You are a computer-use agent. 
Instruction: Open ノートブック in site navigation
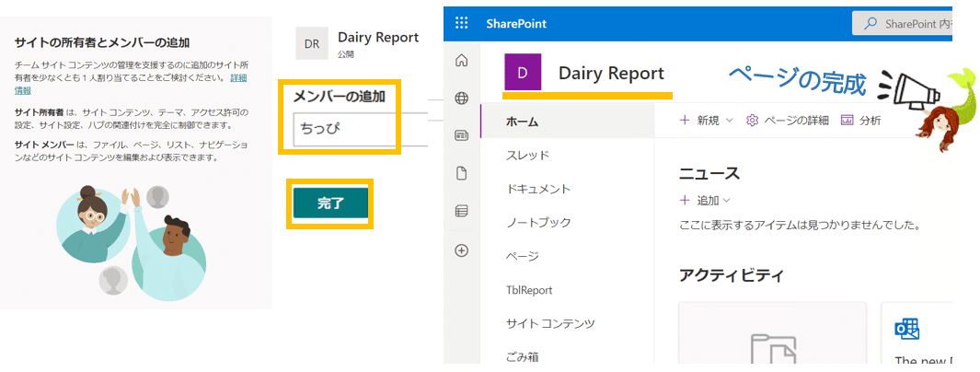(538, 223)
